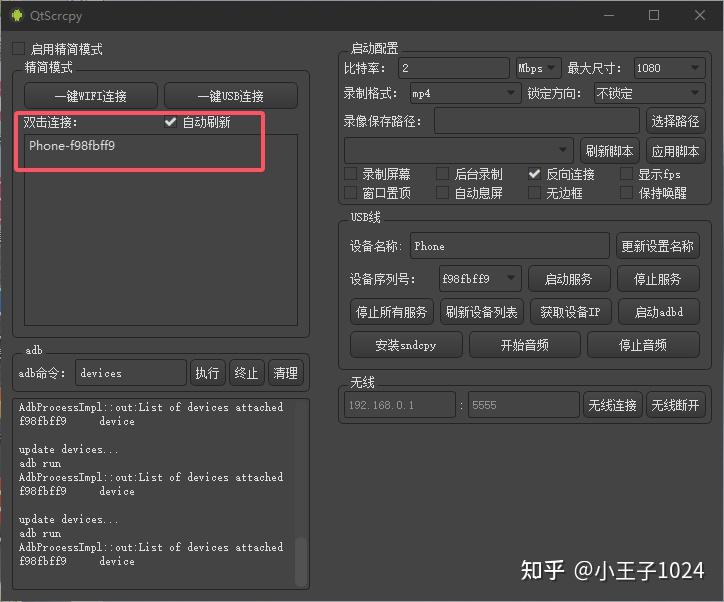Click the wireless port 5555 field
This screenshot has width=724, height=602.
(523, 405)
